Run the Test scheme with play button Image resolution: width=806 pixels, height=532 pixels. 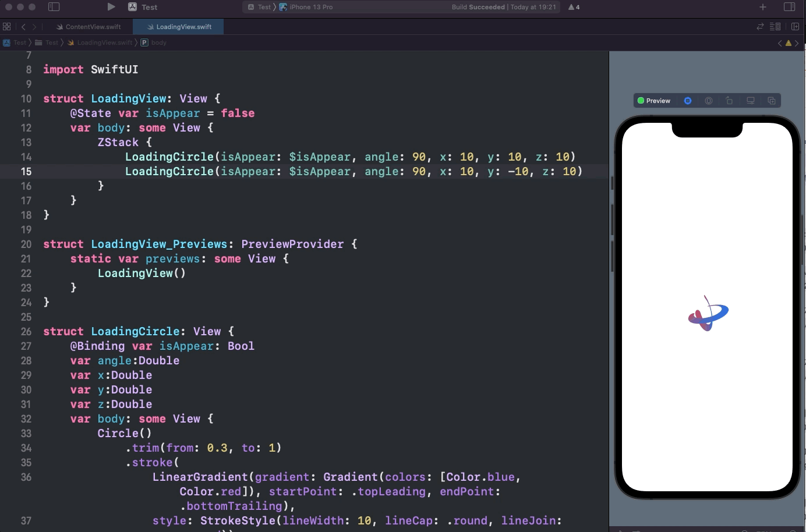[111, 7]
